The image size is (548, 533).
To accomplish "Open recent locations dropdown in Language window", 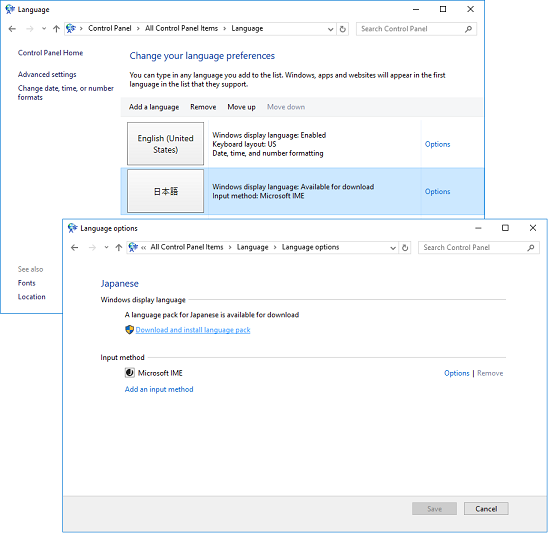I will point(44,29).
